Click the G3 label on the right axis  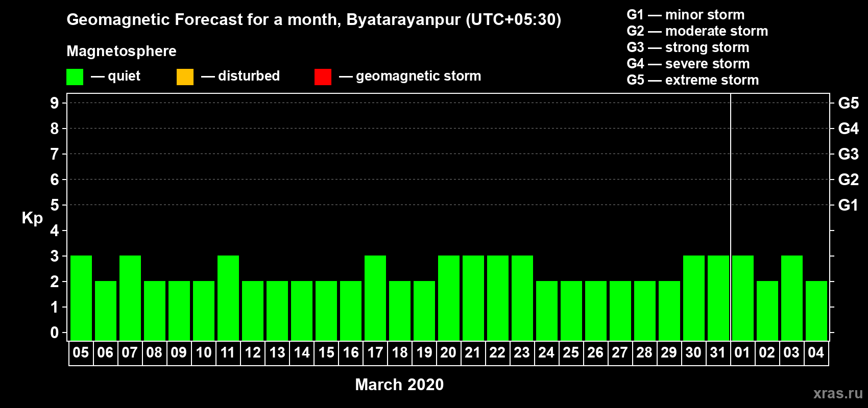[849, 155]
